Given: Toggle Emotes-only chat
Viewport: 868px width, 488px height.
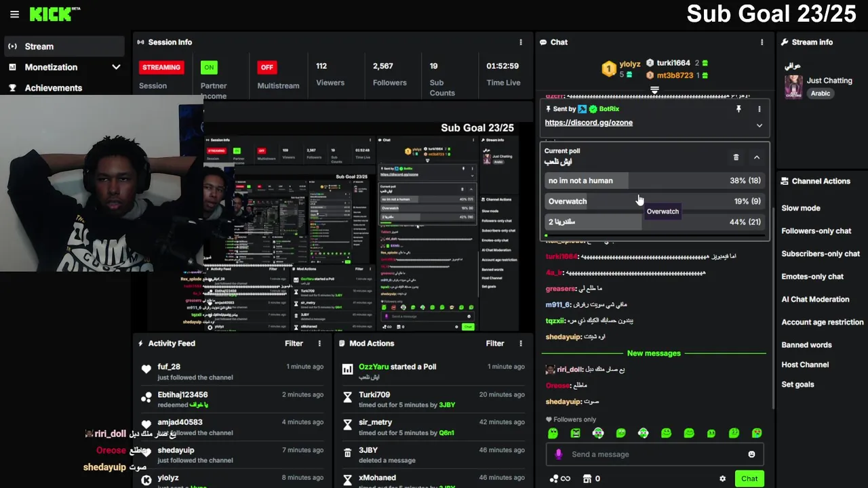Looking at the screenshot, I should (812, 277).
